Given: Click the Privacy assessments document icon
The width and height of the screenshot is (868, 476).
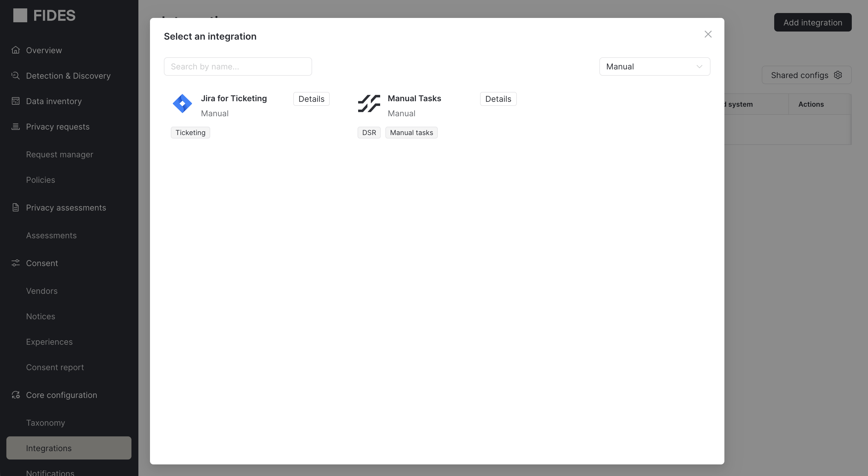Looking at the screenshot, I should 16,207.
